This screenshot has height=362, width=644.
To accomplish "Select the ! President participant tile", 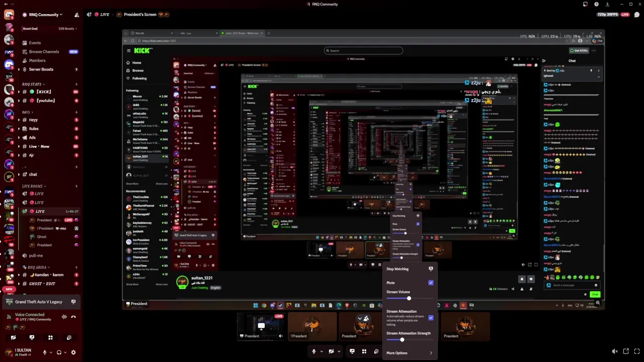I will pos(312,326).
